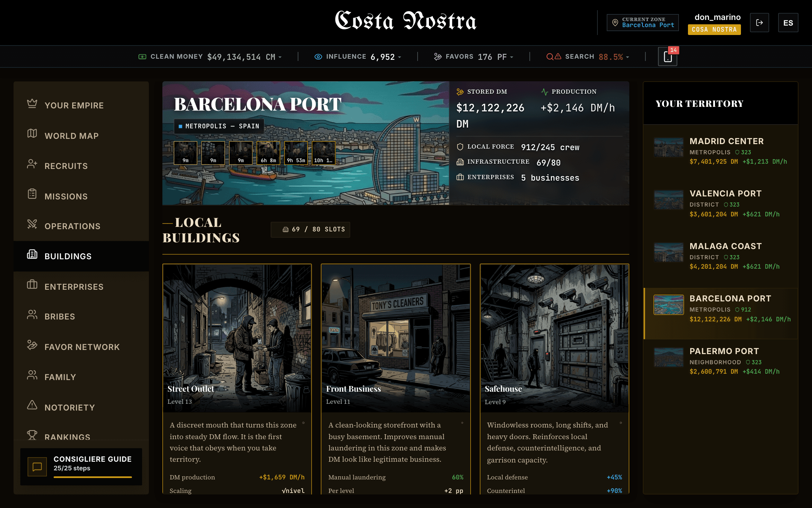Click the Local Force shield icon
The height and width of the screenshot is (508, 812).
pyautogui.click(x=460, y=147)
